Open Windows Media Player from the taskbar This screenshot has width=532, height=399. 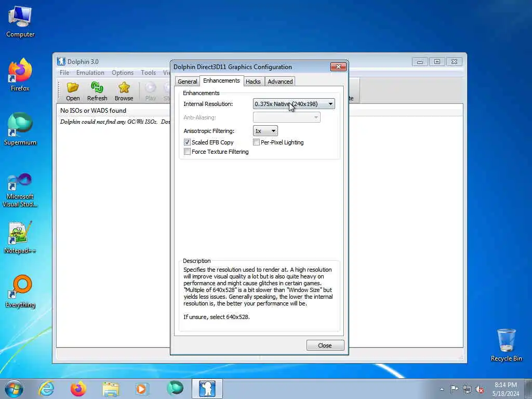click(x=142, y=389)
